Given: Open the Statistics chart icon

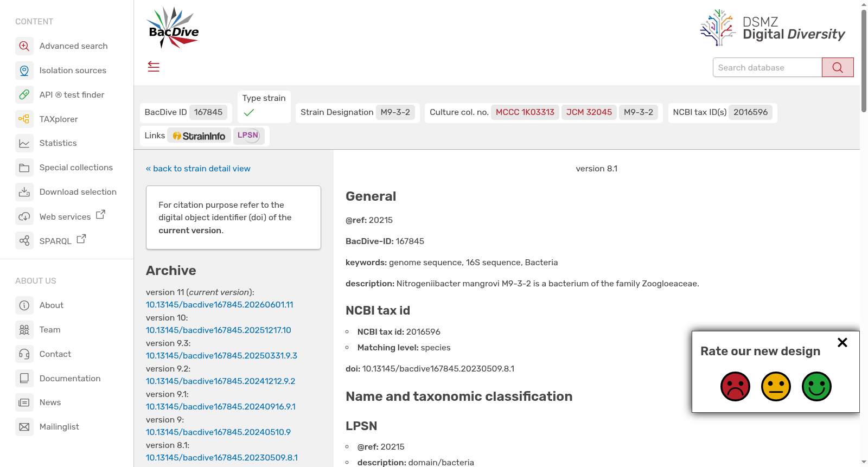Looking at the screenshot, I should click(24, 143).
